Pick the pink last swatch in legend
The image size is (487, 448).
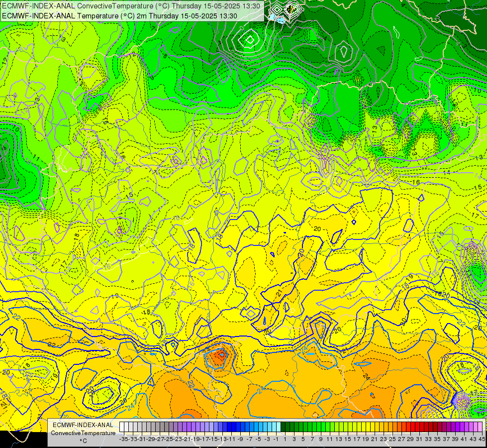pyautogui.click(x=480, y=427)
